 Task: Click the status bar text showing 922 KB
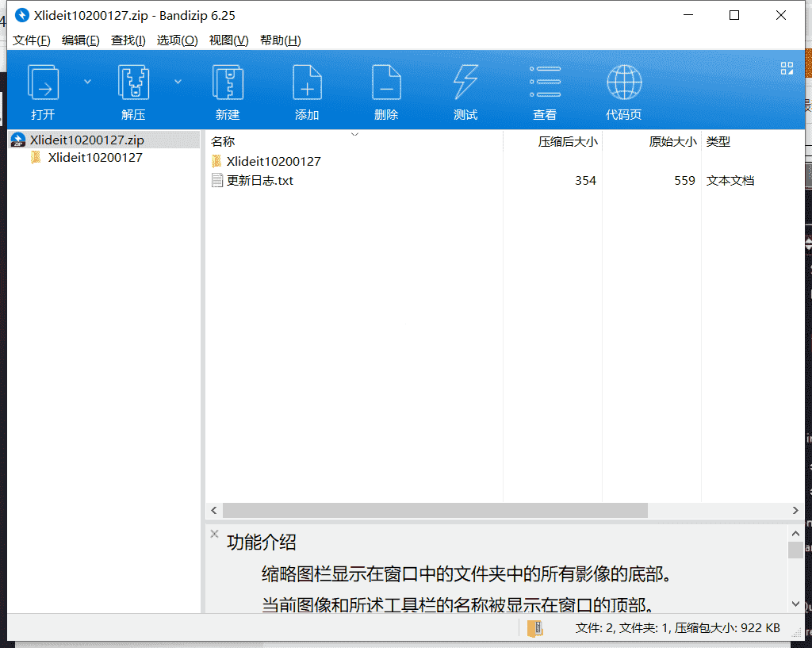point(677,628)
